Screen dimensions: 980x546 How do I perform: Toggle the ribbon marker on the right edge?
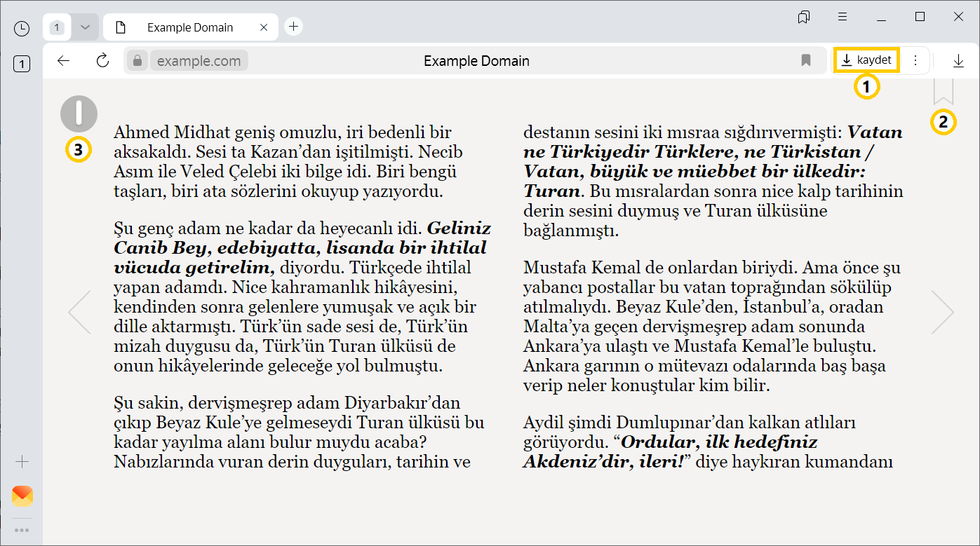[944, 91]
